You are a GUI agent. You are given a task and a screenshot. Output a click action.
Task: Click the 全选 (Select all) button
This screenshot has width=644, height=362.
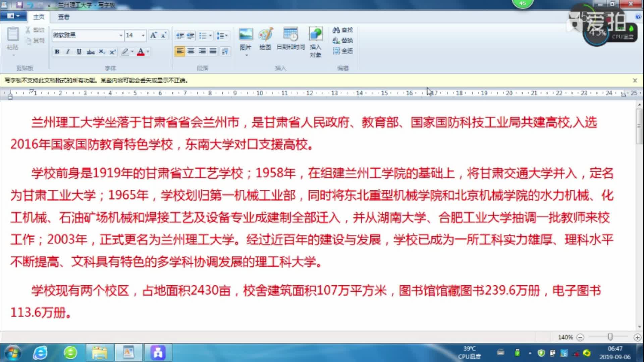pyautogui.click(x=343, y=51)
